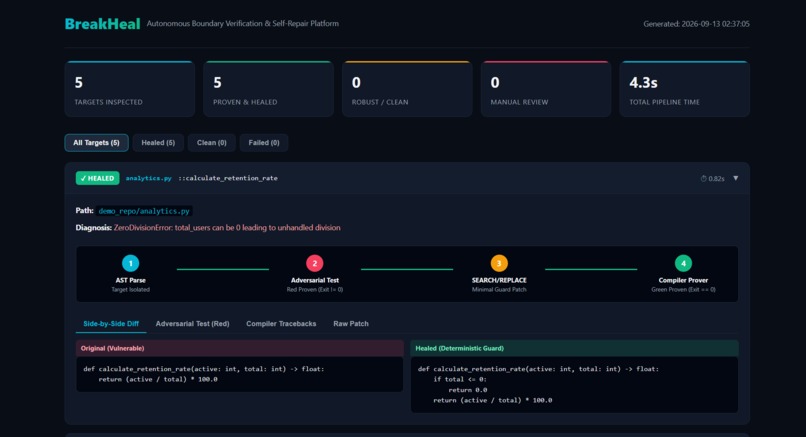Open analytics.py file link in card header
The image size is (806, 437).
point(149,178)
